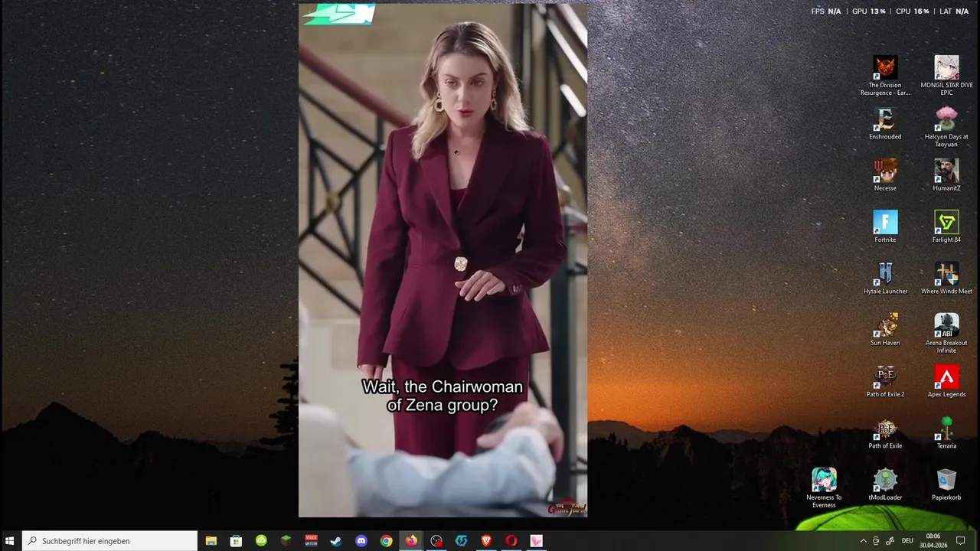This screenshot has height=551, width=980.
Task: Launch tModLoader desktop icon
Action: (x=885, y=484)
